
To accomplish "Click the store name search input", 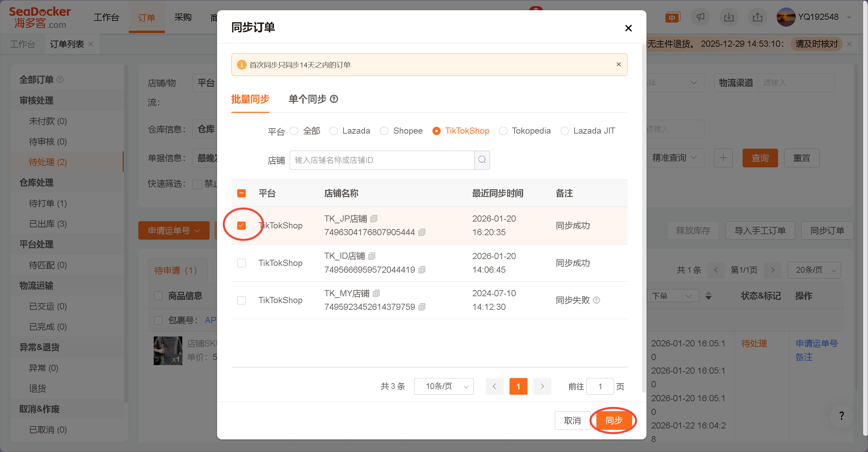I will (x=382, y=160).
